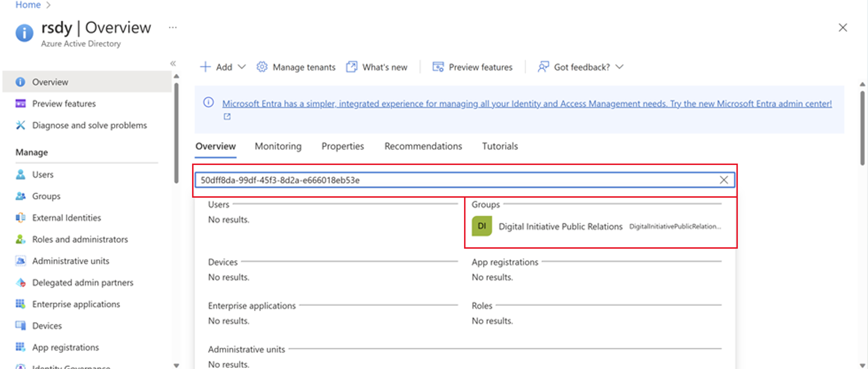
Task: Close the rsdy Overview blade
Action: tap(843, 28)
